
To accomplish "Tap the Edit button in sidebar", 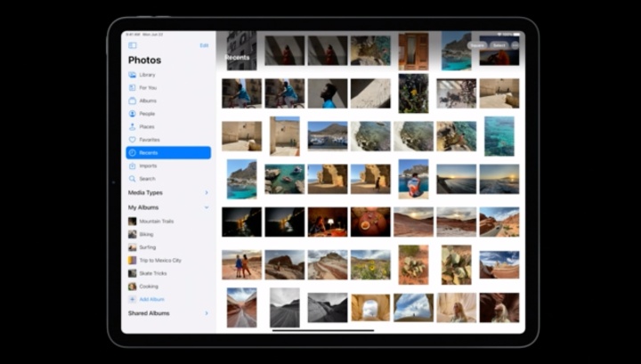I will [204, 44].
